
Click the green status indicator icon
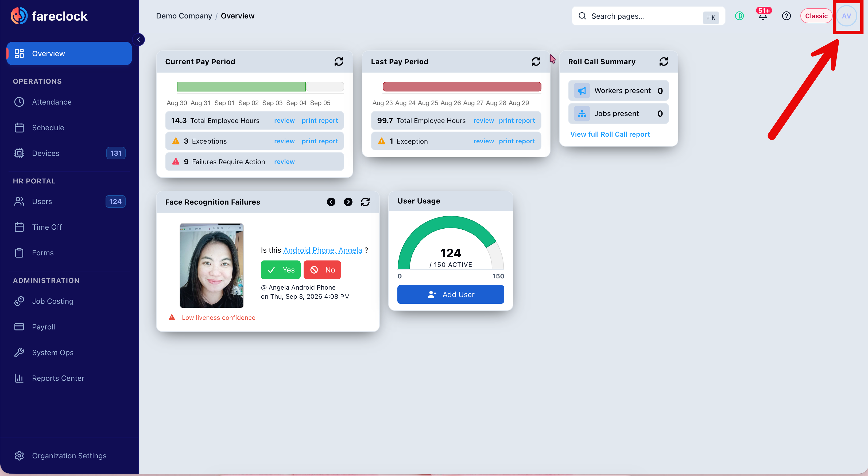point(739,16)
